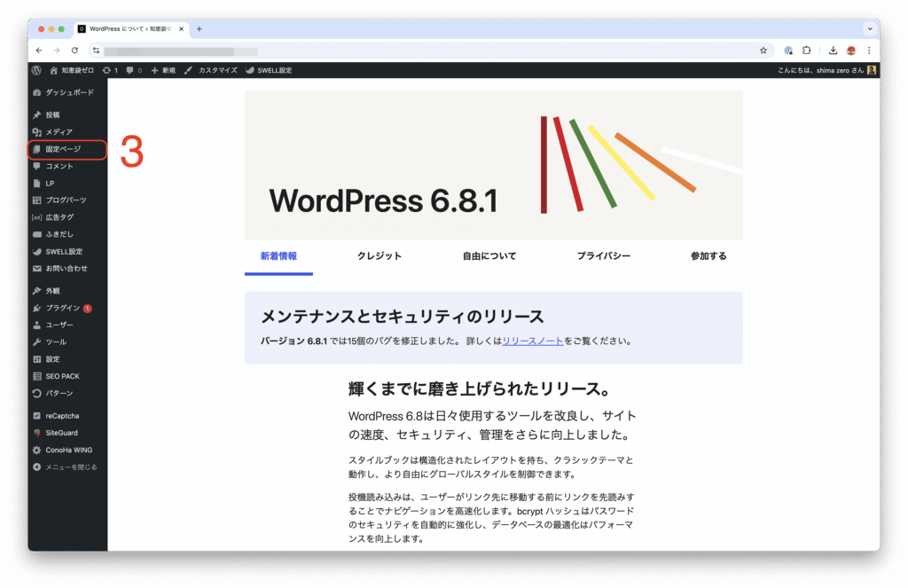Viewport: 908px width, 588px height.
Task: Click the site name 知恵袋ゼロ in admin bar
Action: tap(72, 70)
